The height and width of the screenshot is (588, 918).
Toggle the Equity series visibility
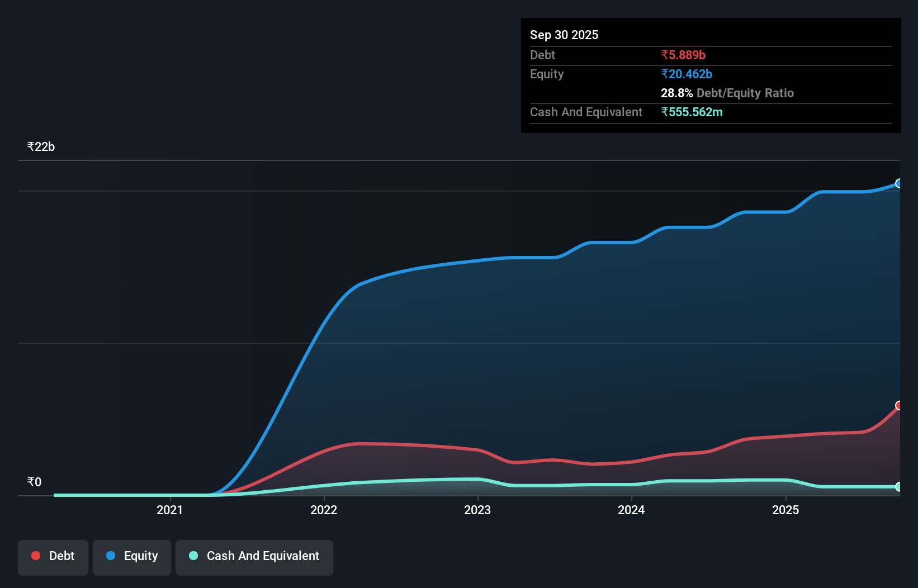tap(131, 556)
